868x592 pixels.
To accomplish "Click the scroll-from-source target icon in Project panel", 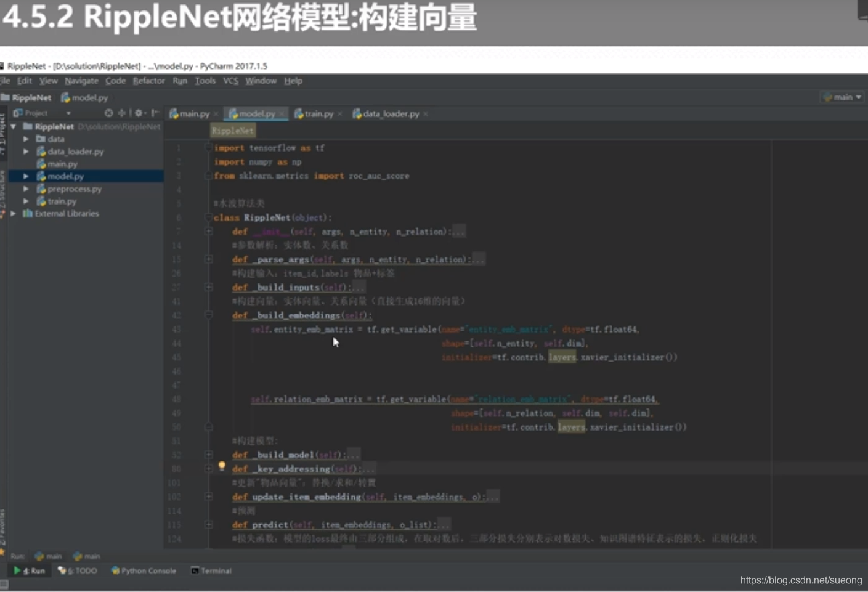I will pyautogui.click(x=108, y=113).
